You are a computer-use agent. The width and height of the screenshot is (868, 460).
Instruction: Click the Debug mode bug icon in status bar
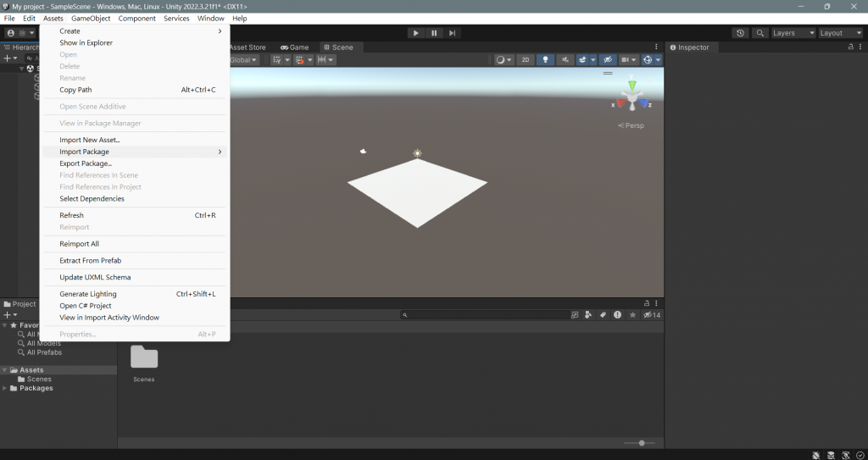(x=816, y=455)
